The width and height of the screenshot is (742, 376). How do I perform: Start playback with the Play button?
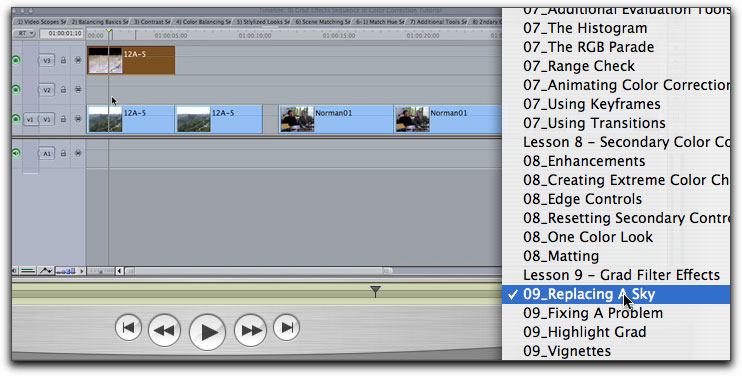coord(207,332)
